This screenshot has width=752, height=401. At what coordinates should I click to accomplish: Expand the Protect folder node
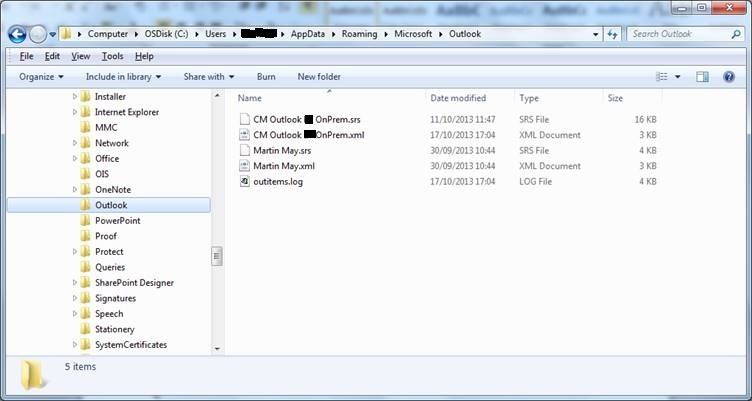(x=75, y=252)
